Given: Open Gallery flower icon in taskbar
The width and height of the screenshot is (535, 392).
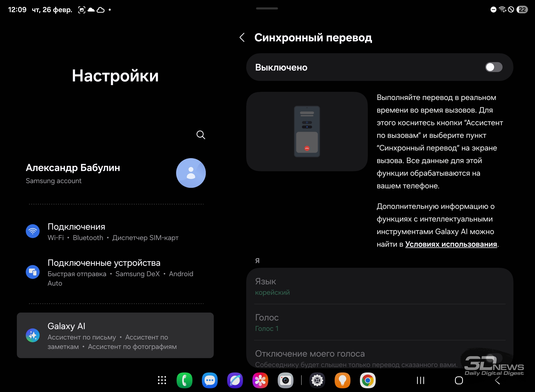Looking at the screenshot, I should 260,380.
